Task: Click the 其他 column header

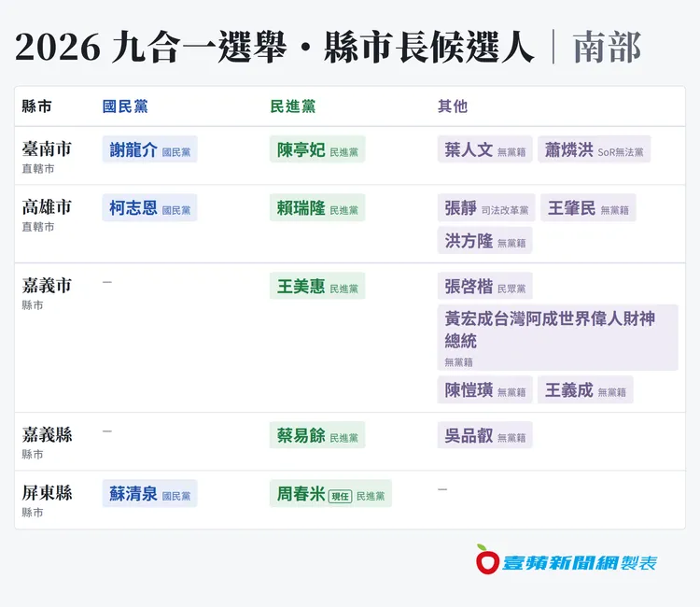Action: [453, 106]
